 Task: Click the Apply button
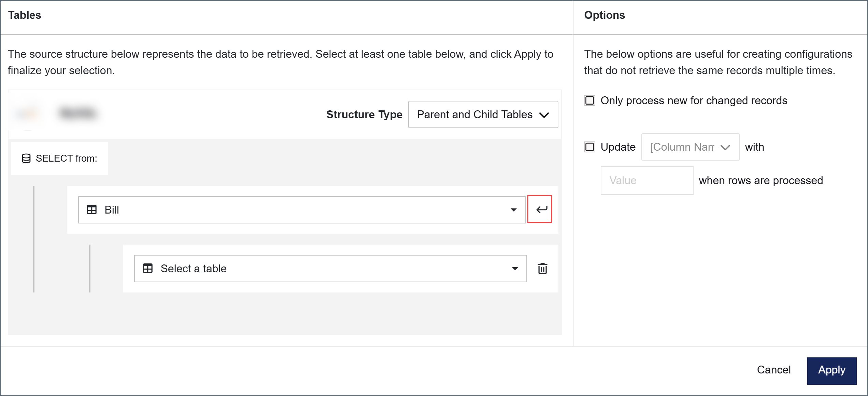click(x=831, y=371)
